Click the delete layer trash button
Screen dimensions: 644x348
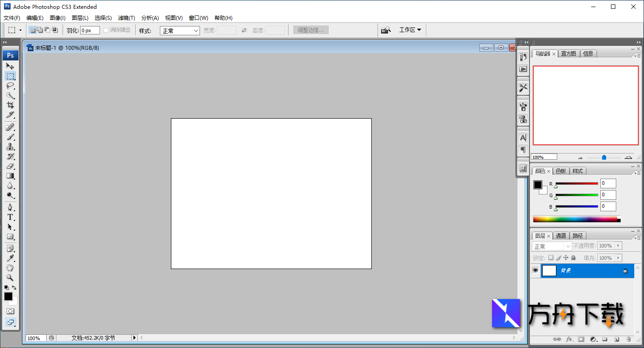[x=629, y=340]
